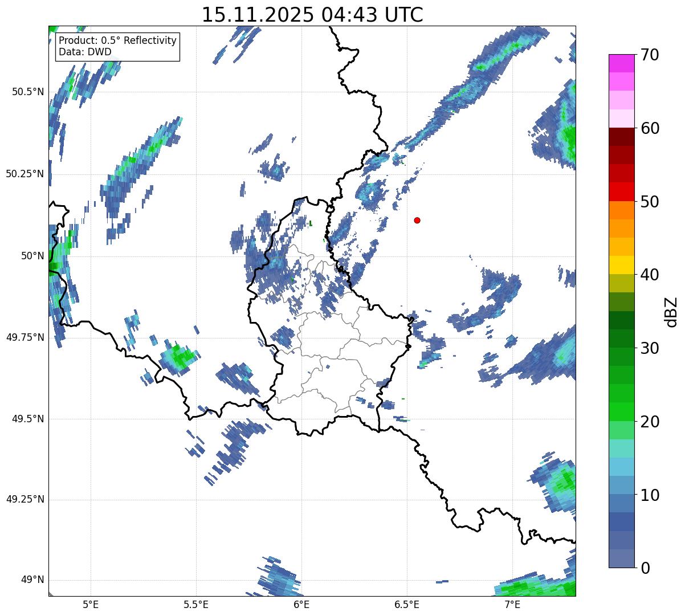This screenshot has height=616, width=685.
Task: Click the title "15.11.2025 04:43 UTC"
Action: pyautogui.click(x=312, y=14)
